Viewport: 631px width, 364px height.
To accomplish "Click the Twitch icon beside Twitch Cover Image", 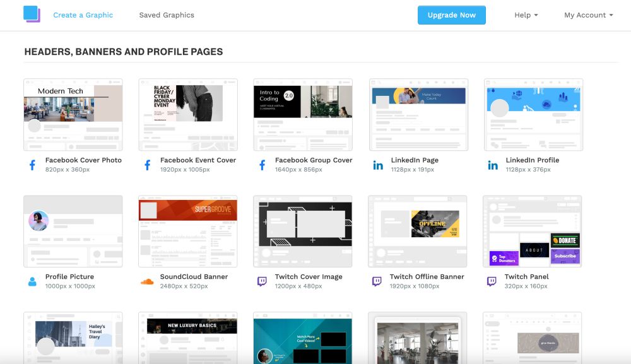I will click(x=261, y=281).
